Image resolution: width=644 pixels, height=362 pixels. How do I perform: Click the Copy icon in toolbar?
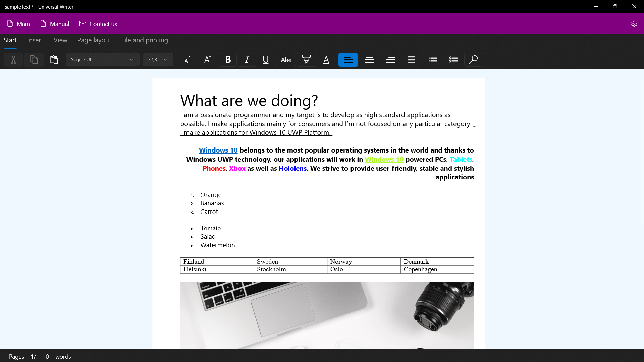(34, 60)
